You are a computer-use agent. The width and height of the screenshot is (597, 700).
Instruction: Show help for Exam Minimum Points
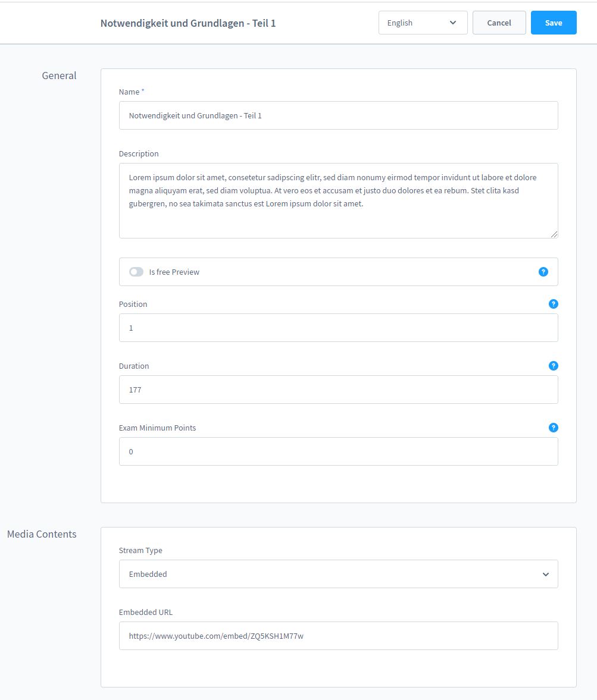click(x=553, y=428)
